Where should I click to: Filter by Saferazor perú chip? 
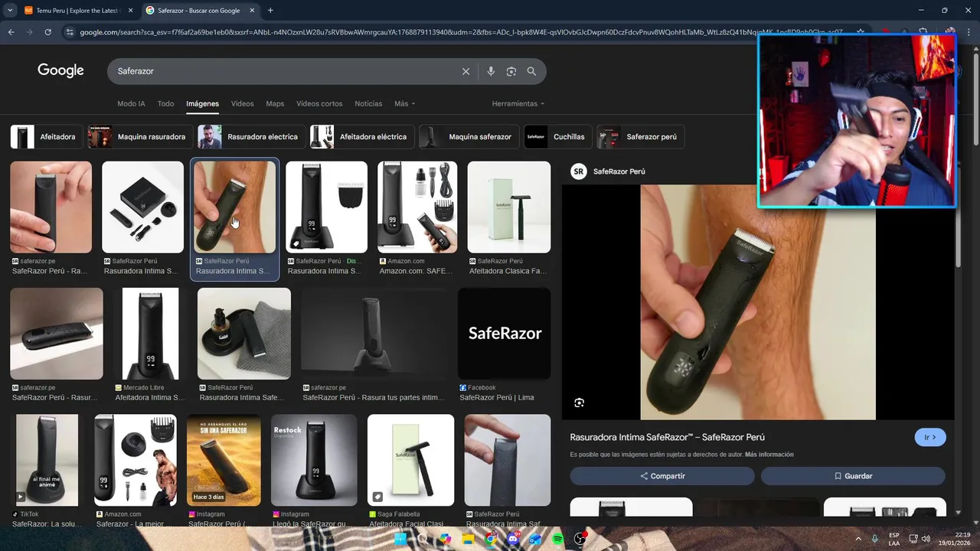[x=641, y=137]
